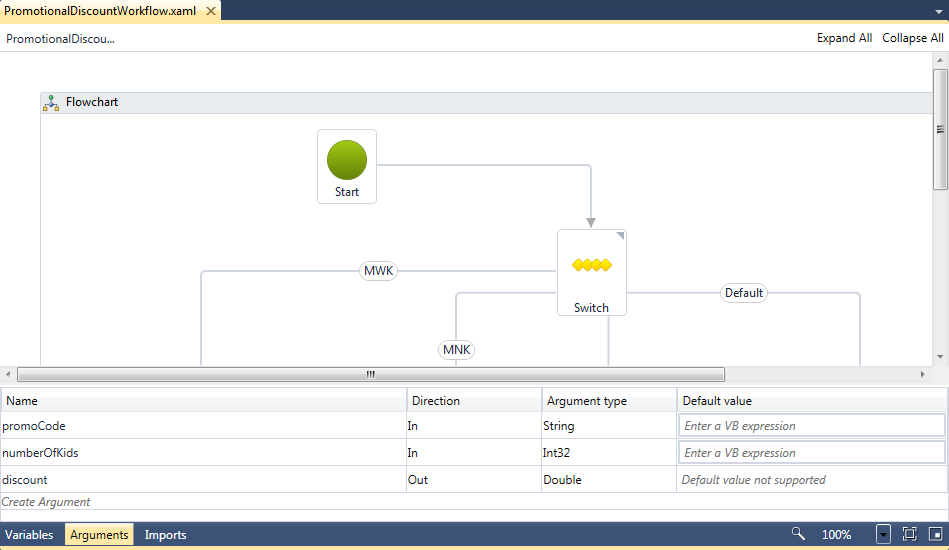Click the scroll up arrow
Viewport: 949px width, 550px height.
click(940, 60)
